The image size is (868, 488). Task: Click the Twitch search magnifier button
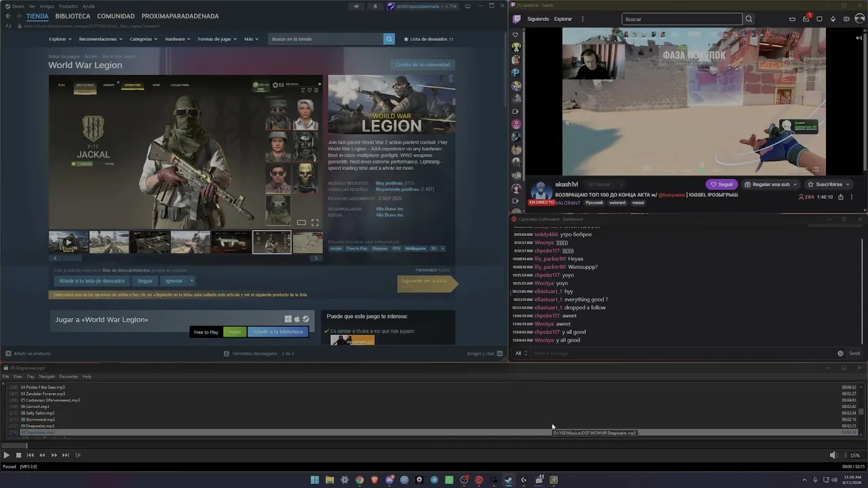(x=749, y=19)
